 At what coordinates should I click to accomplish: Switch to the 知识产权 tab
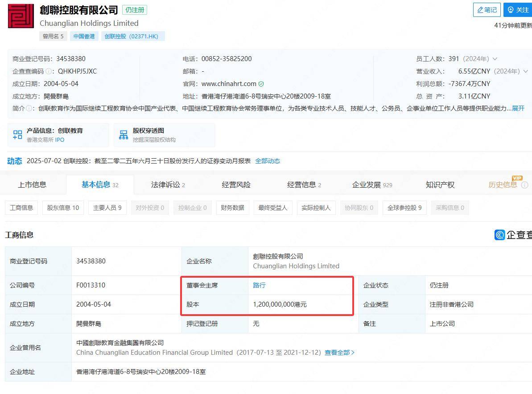(440, 185)
